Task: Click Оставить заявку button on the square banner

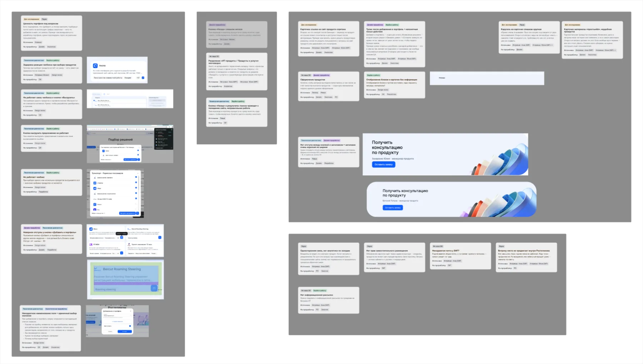Action: coord(383,165)
